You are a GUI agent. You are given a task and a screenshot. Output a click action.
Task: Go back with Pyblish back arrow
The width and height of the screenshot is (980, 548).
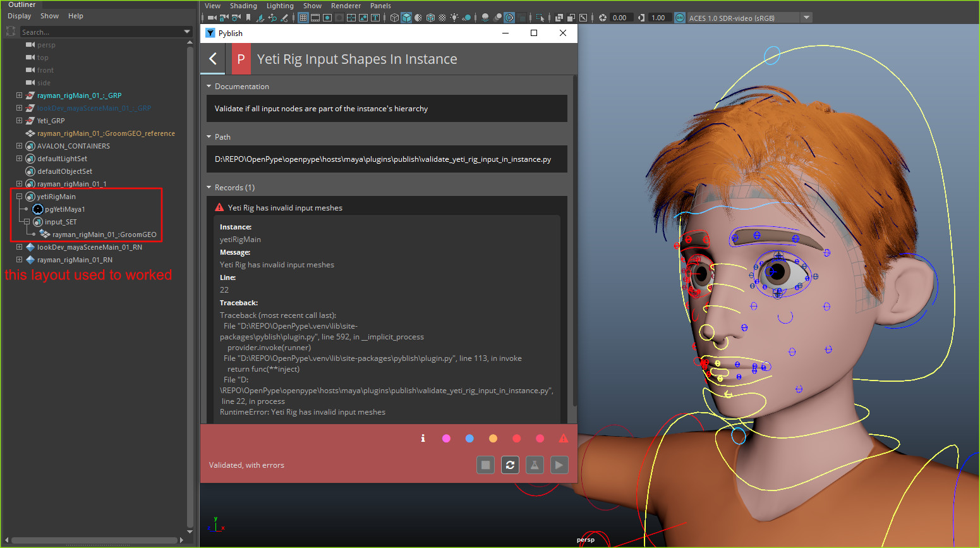click(x=213, y=59)
